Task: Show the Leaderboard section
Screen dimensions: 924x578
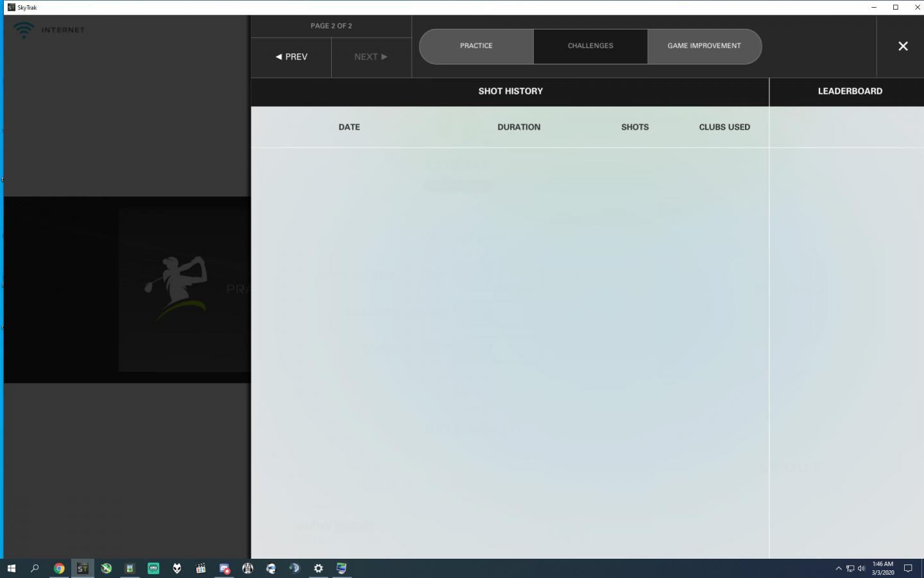Action: (x=850, y=91)
